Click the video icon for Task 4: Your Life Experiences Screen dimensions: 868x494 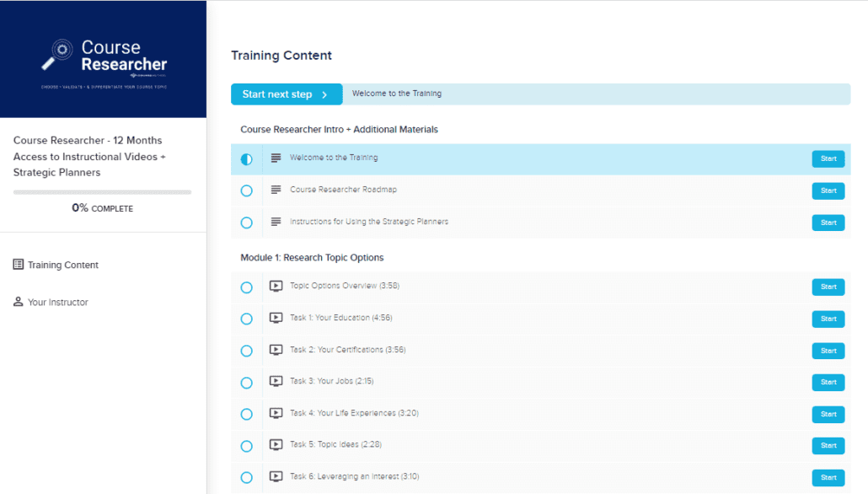click(x=276, y=413)
